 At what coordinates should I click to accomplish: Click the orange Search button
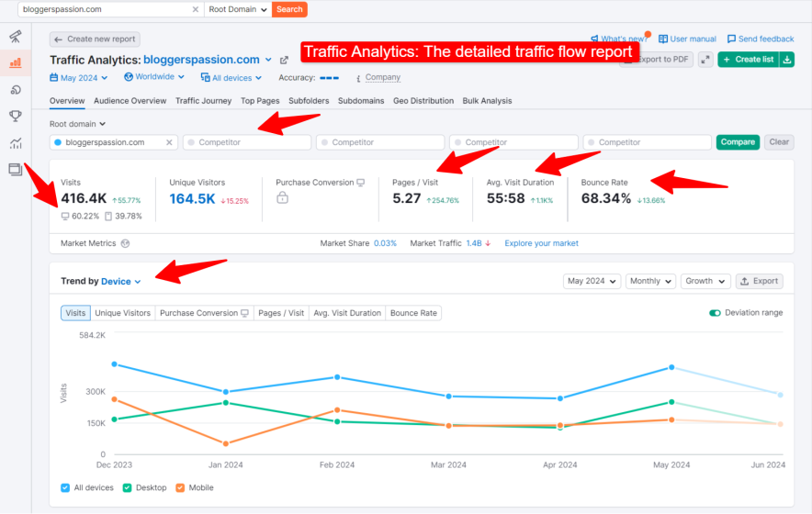point(289,9)
